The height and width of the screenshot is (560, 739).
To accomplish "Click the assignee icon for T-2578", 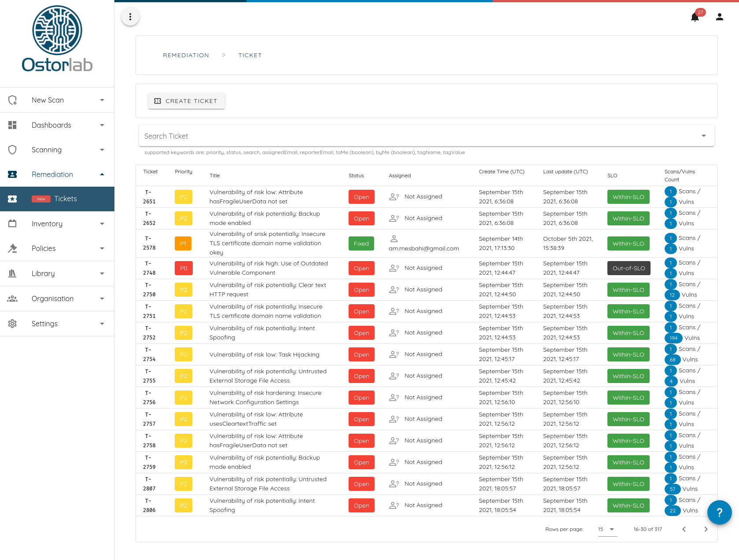I will coord(394,239).
